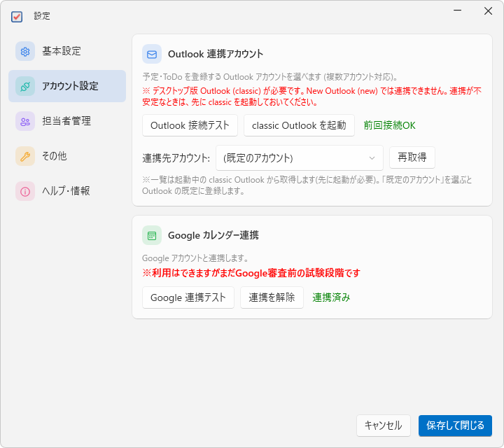Screen dimensions: 504x448
Task: Open the 基本設定 section
Action: coord(67,51)
